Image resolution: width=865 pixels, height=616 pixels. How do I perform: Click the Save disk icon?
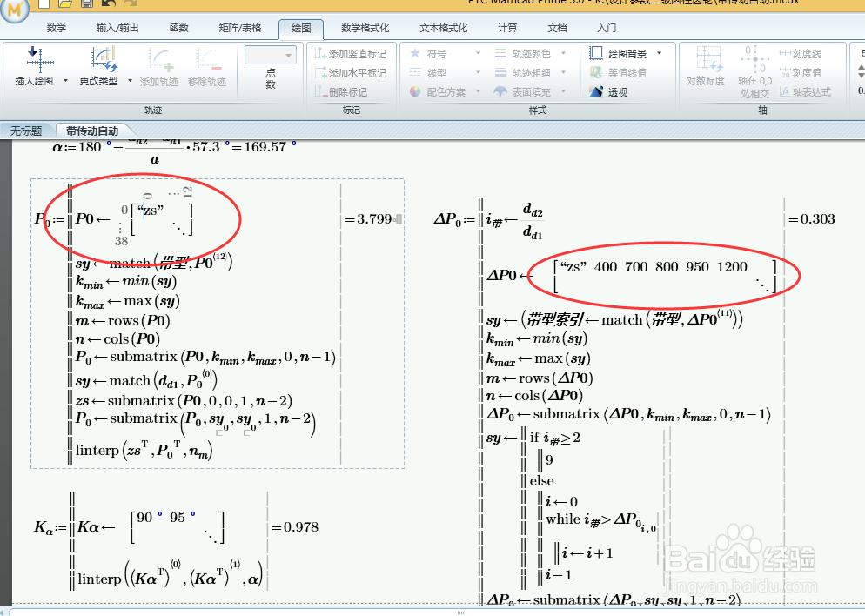pyautogui.click(x=87, y=3)
